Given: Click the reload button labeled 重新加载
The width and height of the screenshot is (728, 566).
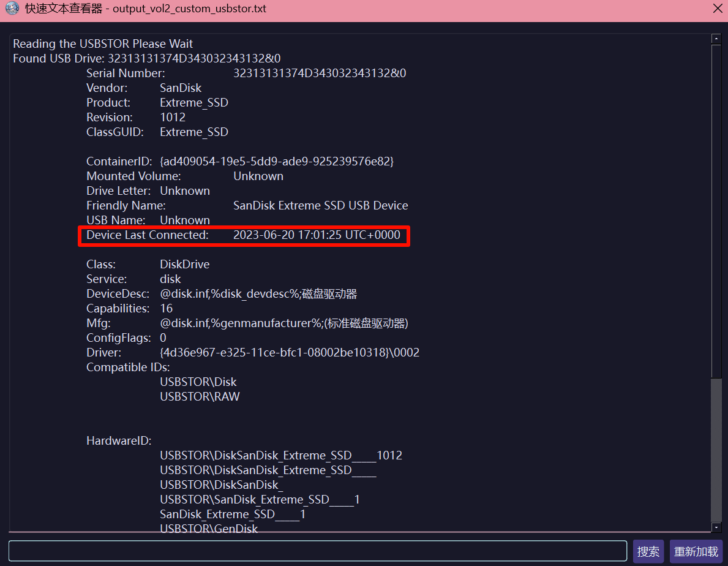Looking at the screenshot, I should point(696,551).
